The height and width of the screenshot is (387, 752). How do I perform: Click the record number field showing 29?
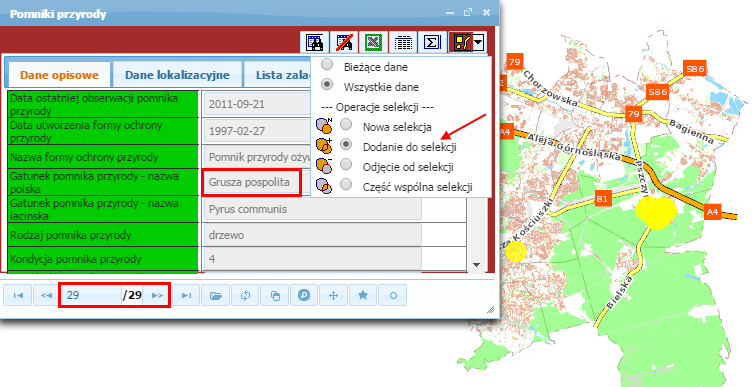click(92, 295)
